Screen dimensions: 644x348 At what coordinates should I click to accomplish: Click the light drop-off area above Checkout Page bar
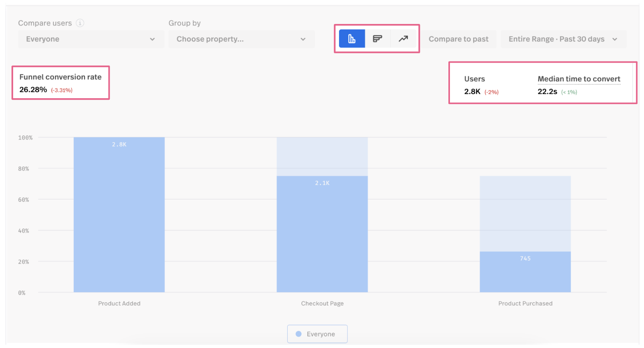(322, 157)
